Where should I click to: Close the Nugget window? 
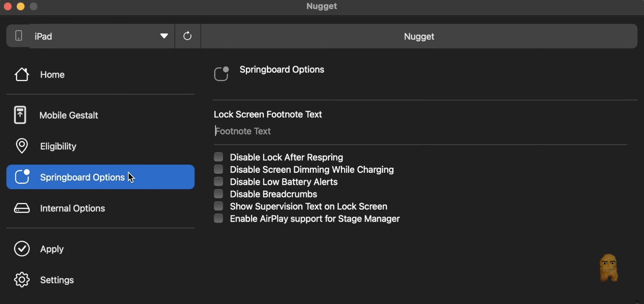click(7, 6)
